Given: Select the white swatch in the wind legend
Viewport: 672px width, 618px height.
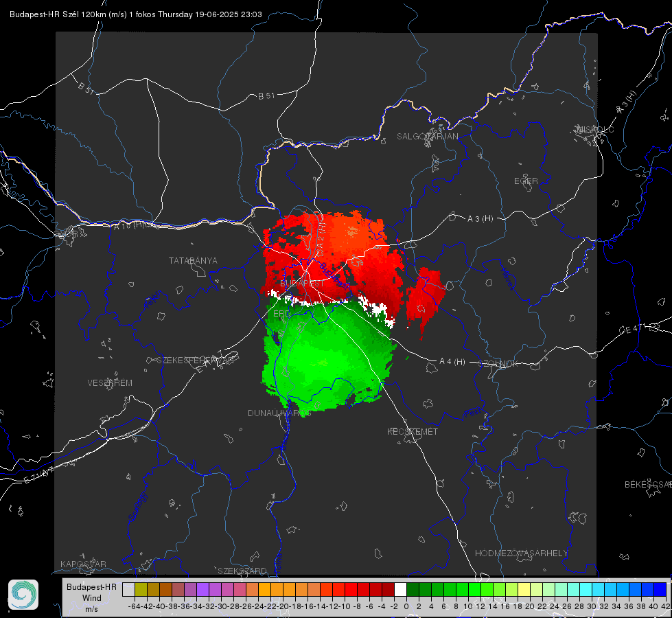Looking at the screenshot, I should click(400, 589).
